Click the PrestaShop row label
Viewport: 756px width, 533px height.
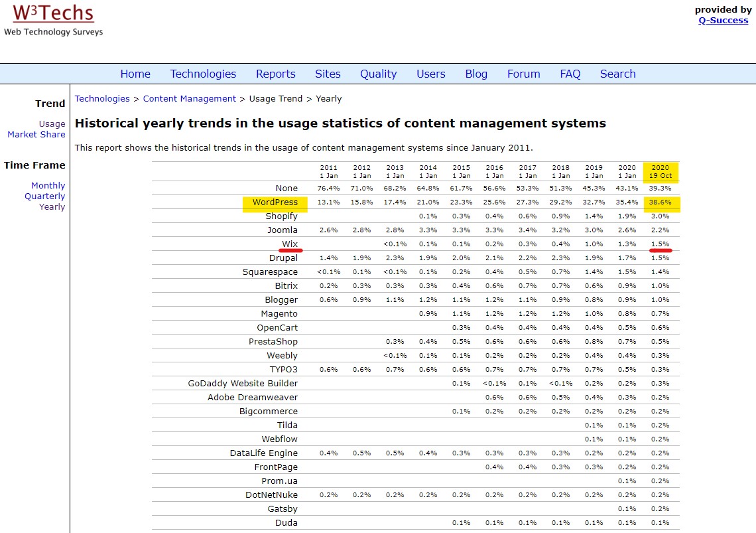pyautogui.click(x=273, y=341)
